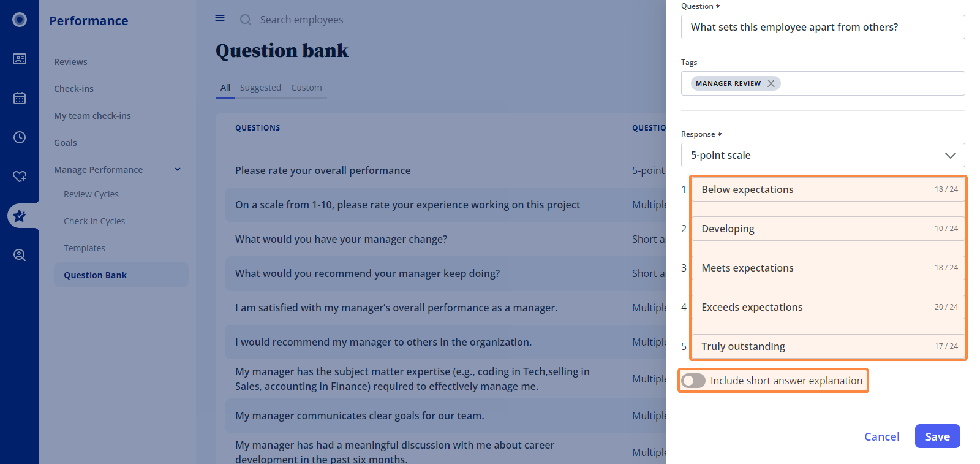The height and width of the screenshot is (464, 980).
Task: Toggle Include short answer explanation
Action: tap(693, 380)
